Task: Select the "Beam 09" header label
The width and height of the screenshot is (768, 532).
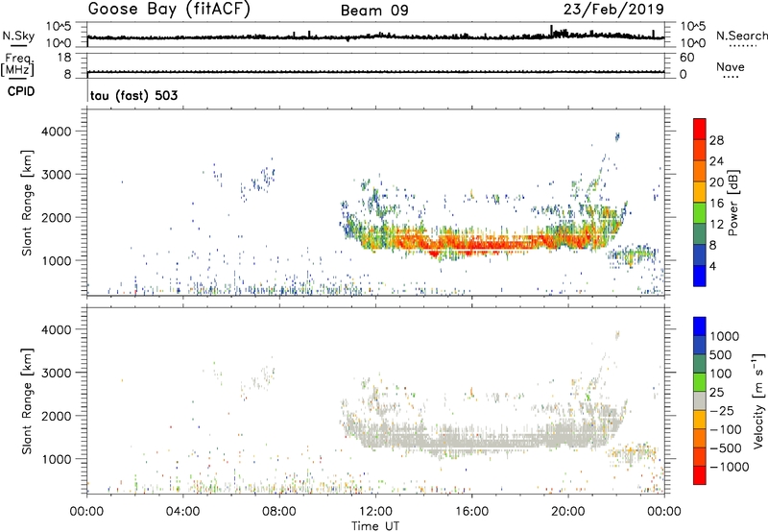Action: point(374,11)
